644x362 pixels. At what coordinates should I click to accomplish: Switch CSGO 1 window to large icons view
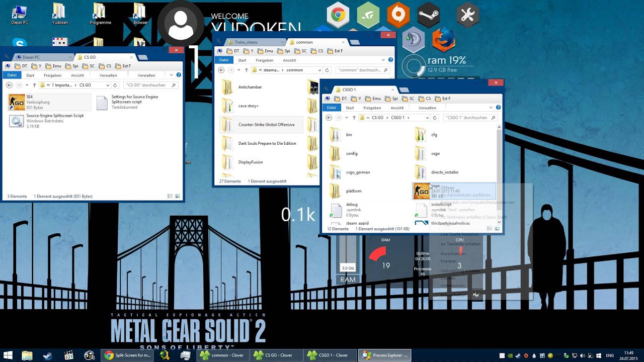pyautogui.click(x=498, y=229)
